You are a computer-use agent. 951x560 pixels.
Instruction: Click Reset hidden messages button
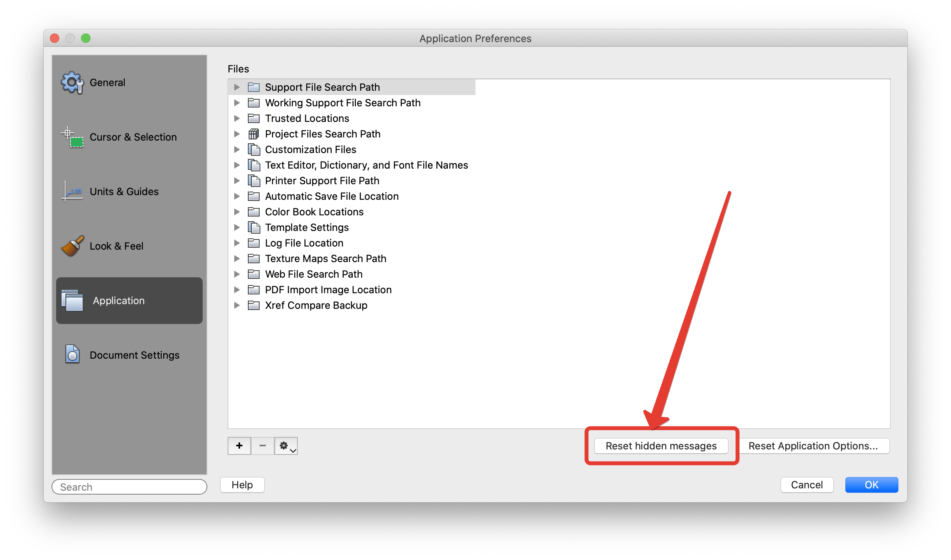661,446
